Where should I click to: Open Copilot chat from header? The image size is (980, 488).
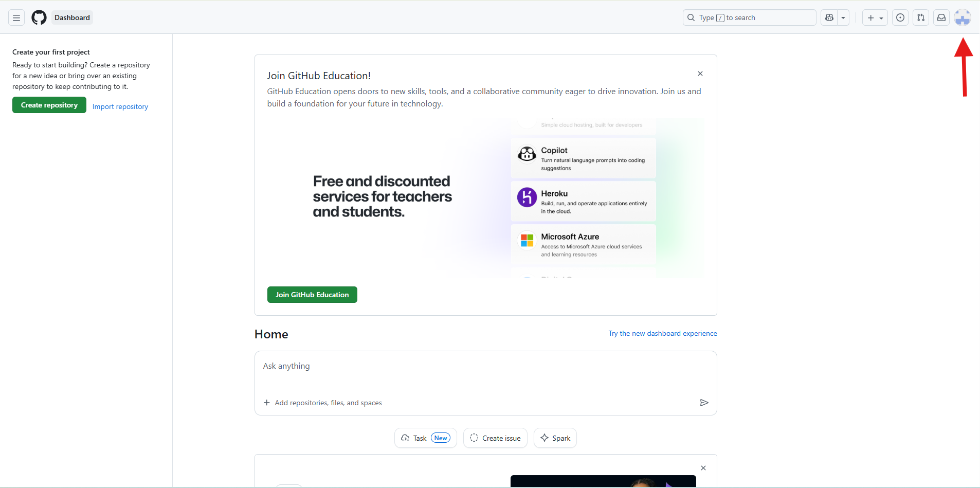click(x=829, y=17)
